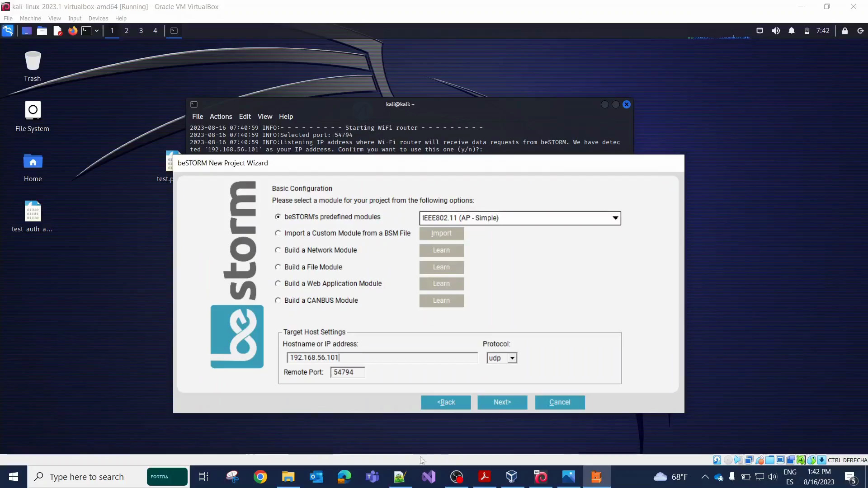Screen dimensions: 868x488
Task: Select Build a Network Module option
Action: point(278,250)
